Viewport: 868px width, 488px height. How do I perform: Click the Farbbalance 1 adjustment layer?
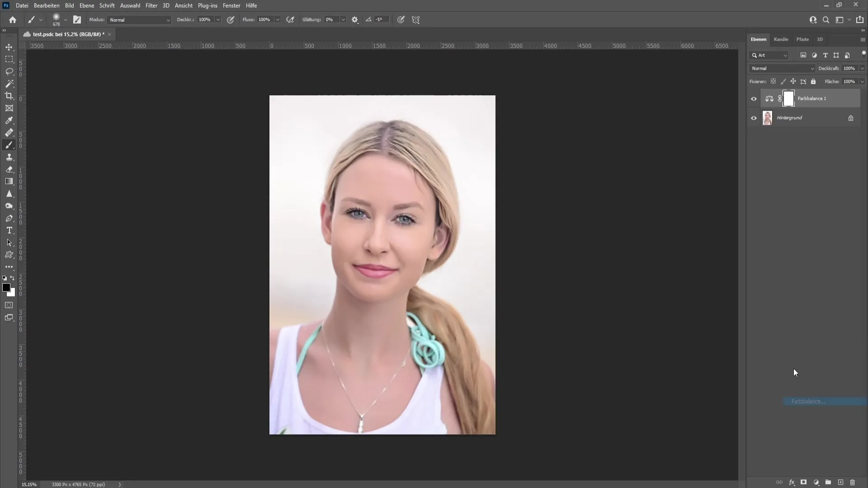click(811, 99)
